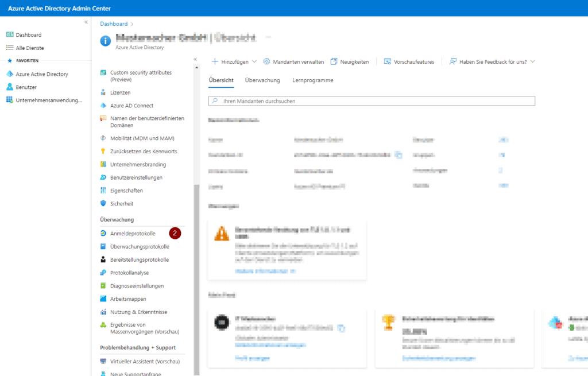This screenshot has height=376, width=588.
Task: Click the Dashboard icon in the left sidebar
Action: point(10,34)
